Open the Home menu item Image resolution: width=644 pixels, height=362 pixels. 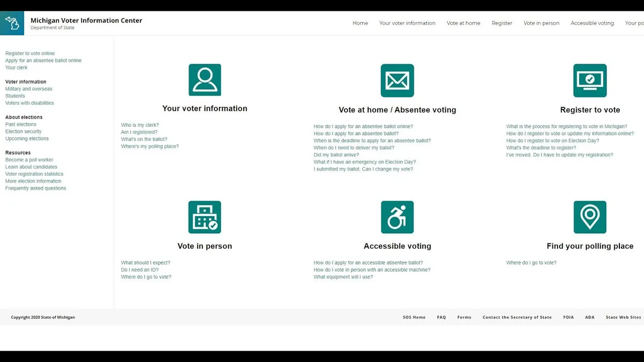click(x=360, y=23)
